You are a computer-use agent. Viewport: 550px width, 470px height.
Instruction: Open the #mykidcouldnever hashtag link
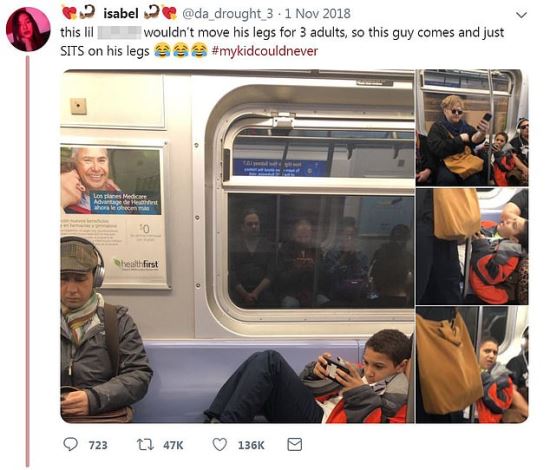265,51
